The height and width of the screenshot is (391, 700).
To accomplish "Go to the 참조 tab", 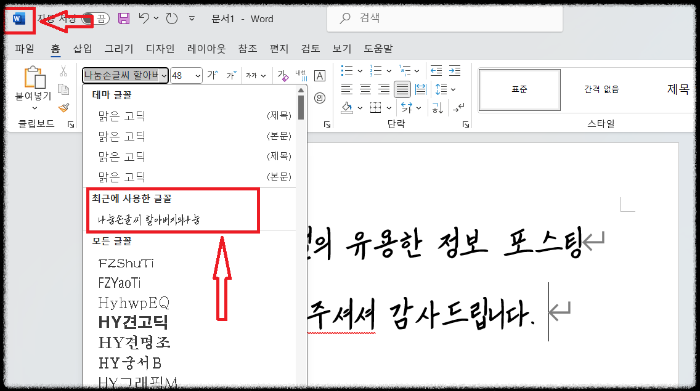I will 247,48.
